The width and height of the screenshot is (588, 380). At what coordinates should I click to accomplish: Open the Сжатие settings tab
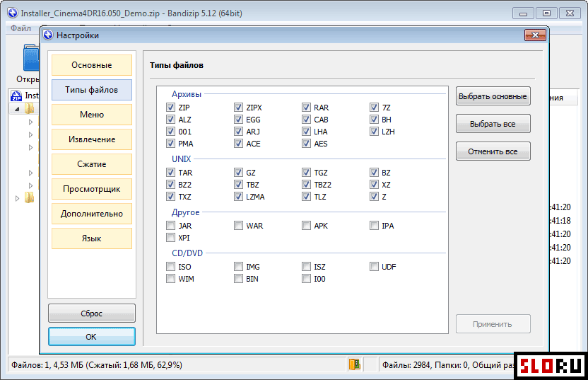[x=92, y=164]
